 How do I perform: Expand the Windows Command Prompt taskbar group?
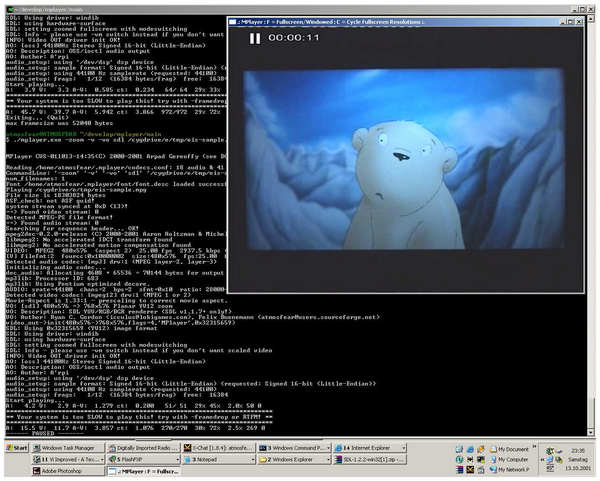[328, 448]
